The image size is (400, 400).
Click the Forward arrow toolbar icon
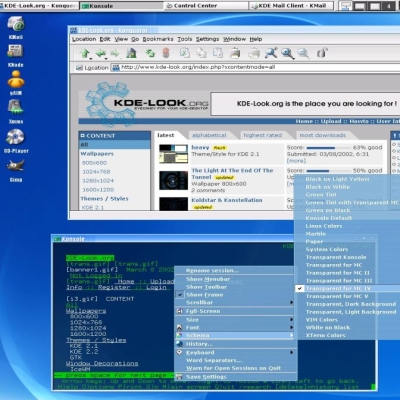point(115,53)
